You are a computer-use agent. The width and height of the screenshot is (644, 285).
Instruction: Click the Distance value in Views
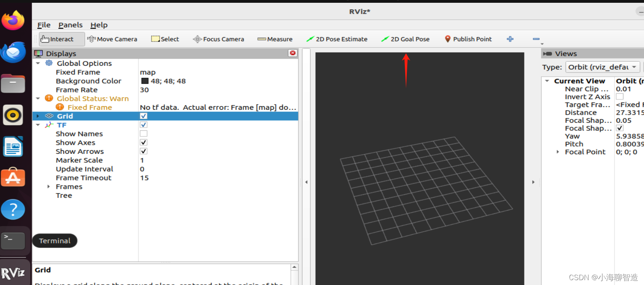(629, 112)
